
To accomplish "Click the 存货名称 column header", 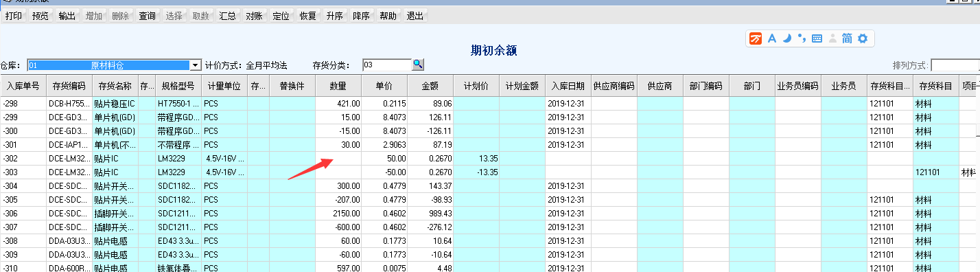I will 115,86.
